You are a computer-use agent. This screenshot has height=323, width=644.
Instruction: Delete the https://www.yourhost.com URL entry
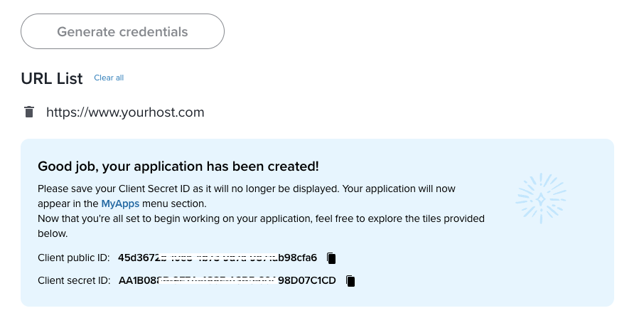click(29, 112)
